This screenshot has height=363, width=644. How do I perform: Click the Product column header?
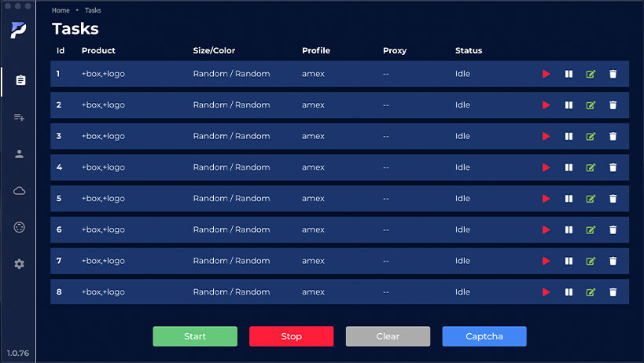tap(98, 50)
